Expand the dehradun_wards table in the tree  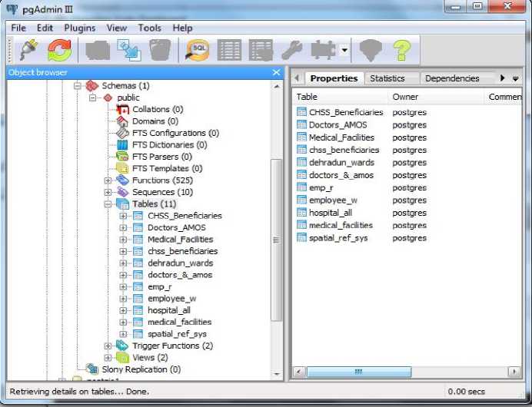pyautogui.click(x=123, y=263)
